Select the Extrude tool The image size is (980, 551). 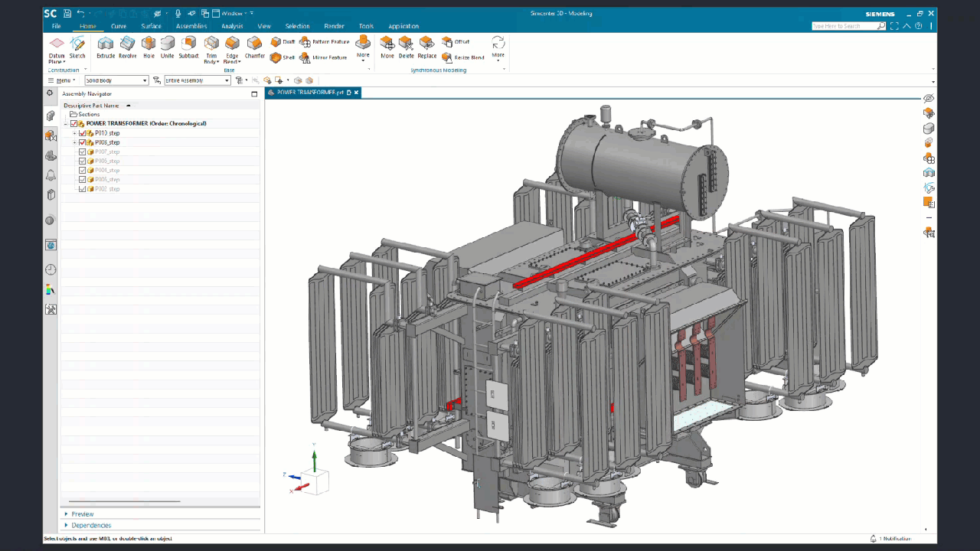pyautogui.click(x=105, y=45)
